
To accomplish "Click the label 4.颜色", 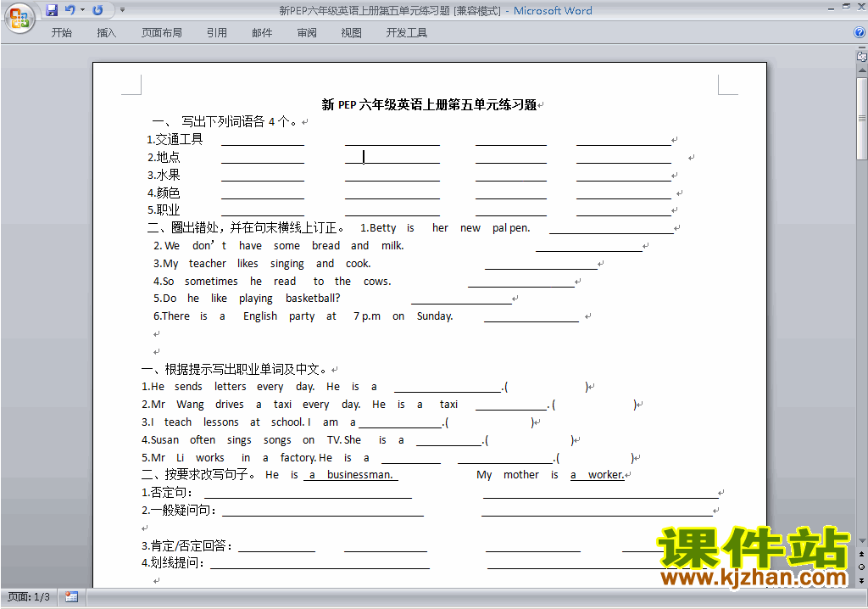I will 164,193.
